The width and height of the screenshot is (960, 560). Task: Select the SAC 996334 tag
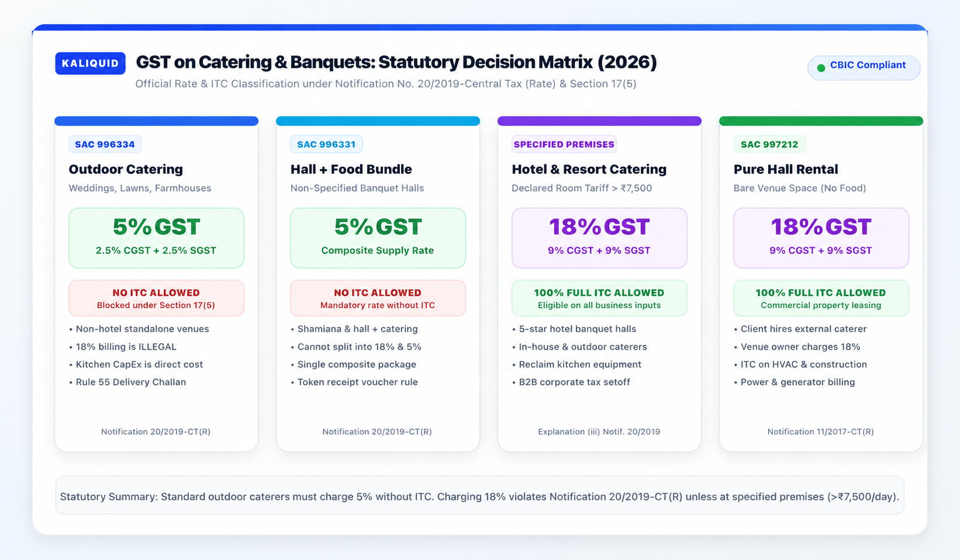click(105, 144)
